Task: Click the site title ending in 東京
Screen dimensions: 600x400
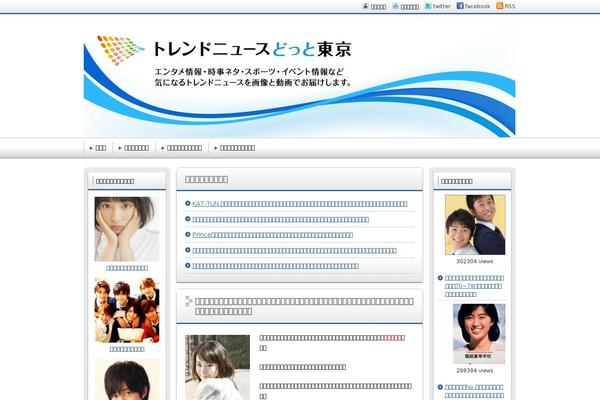Action: coord(252,49)
